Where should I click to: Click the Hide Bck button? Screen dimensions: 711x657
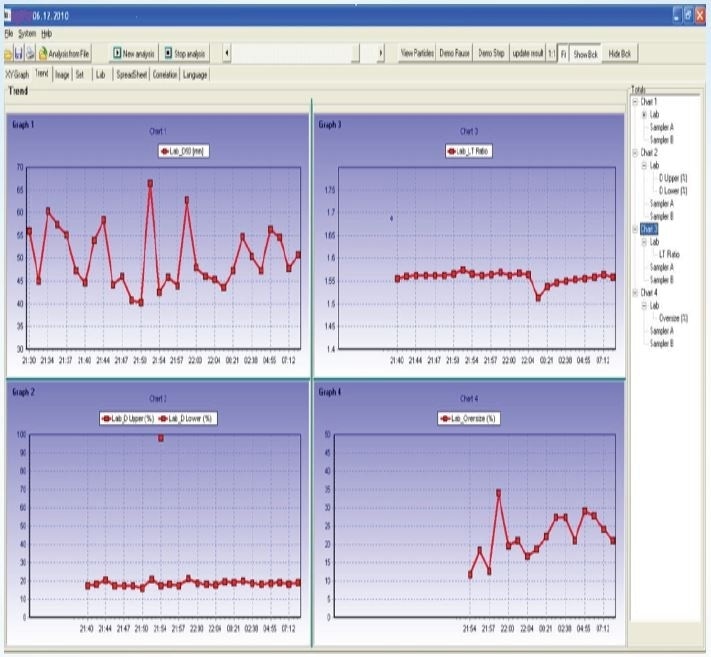click(620, 54)
